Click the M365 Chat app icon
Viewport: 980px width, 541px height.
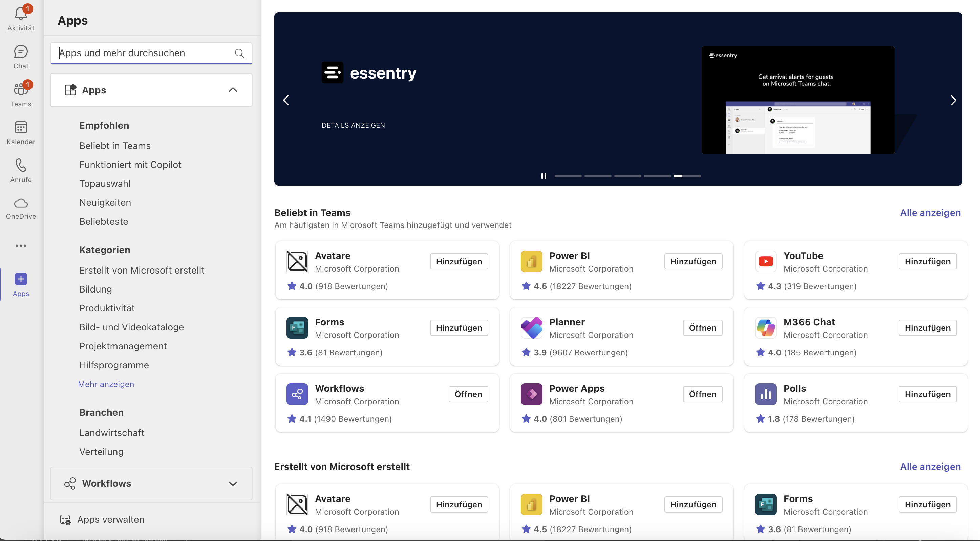pos(766,328)
